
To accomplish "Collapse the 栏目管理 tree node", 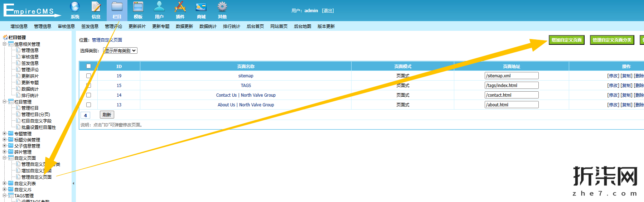I will [4, 102].
